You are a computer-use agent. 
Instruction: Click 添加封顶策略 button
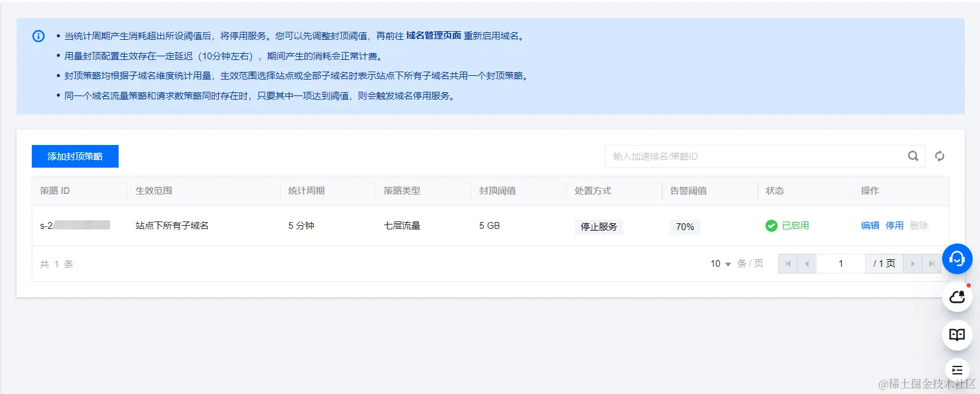click(x=75, y=156)
